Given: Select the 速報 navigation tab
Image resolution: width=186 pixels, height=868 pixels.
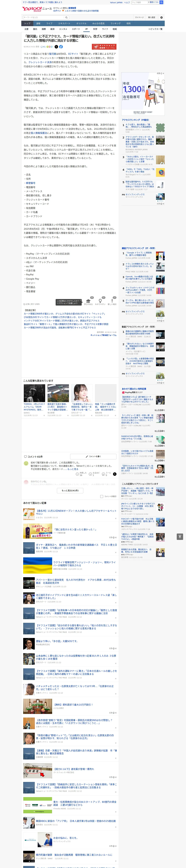Looking at the screenshot, I should click(38, 24).
